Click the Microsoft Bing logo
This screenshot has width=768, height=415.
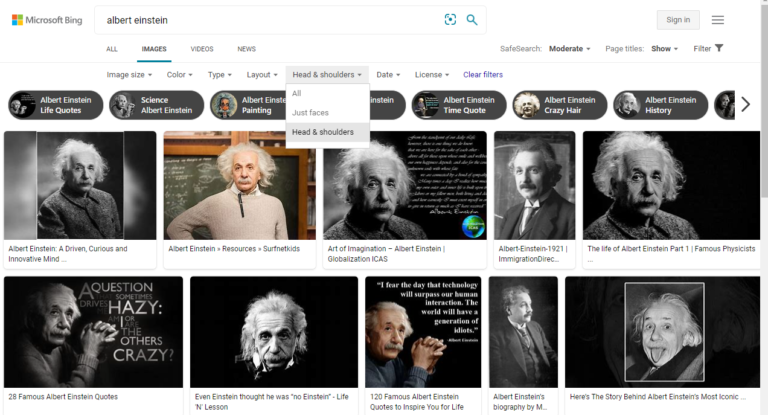46,20
